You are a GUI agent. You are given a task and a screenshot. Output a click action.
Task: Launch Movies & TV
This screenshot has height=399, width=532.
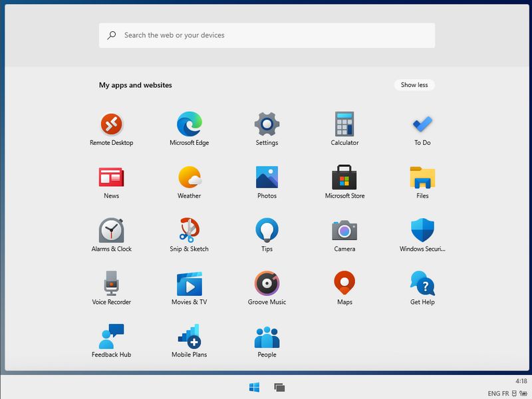(190, 288)
